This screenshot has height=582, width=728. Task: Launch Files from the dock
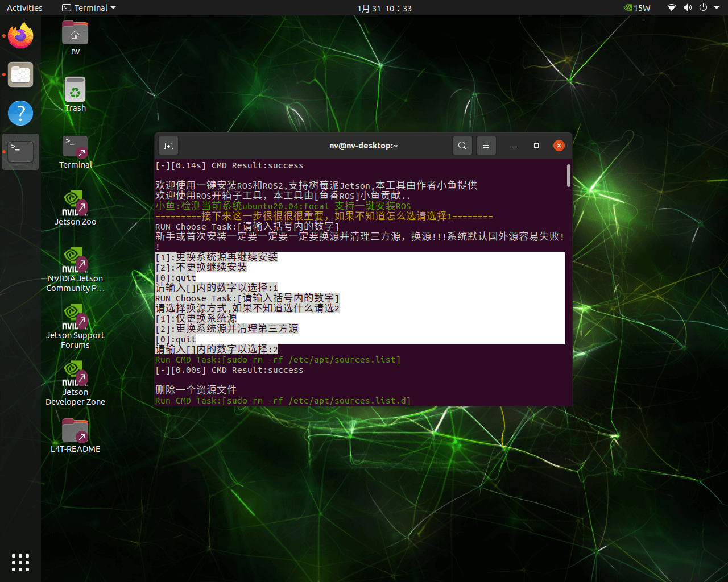pos(20,75)
